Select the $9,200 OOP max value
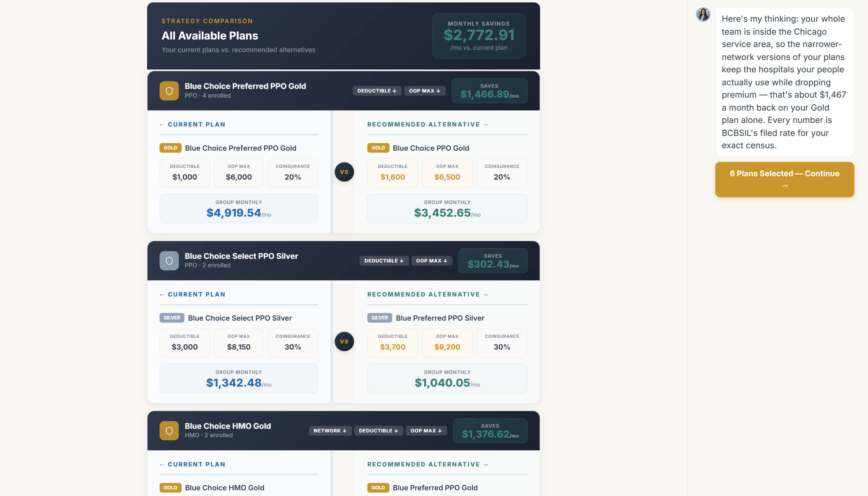 (447, 347)
